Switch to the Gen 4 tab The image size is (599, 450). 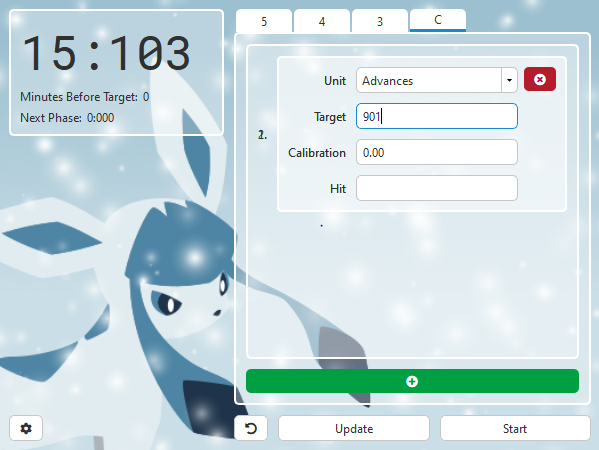(x=322, y=21)
